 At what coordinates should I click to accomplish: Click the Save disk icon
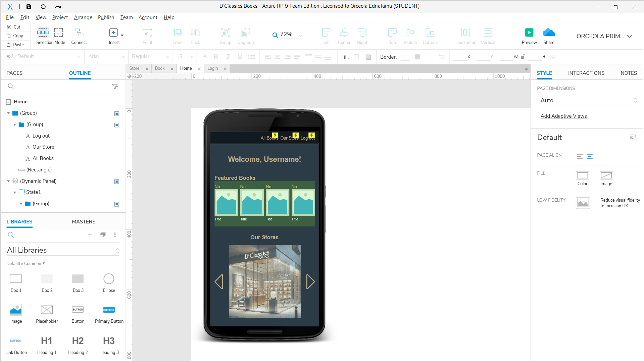(29, 6)
